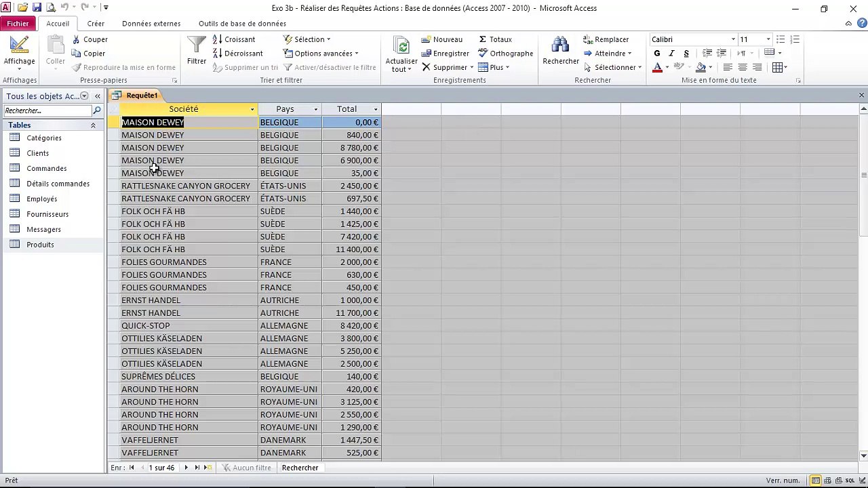Sort ascending with Croissant

234,39
